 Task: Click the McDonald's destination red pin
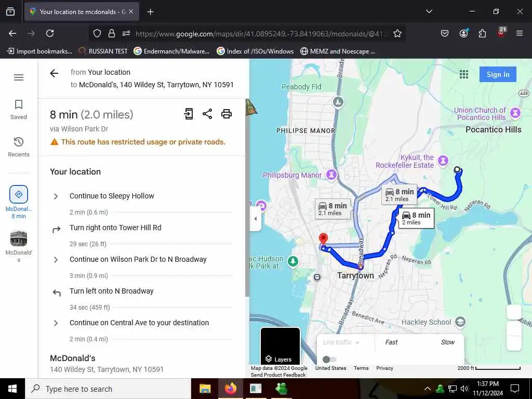(x=323, y=239)
